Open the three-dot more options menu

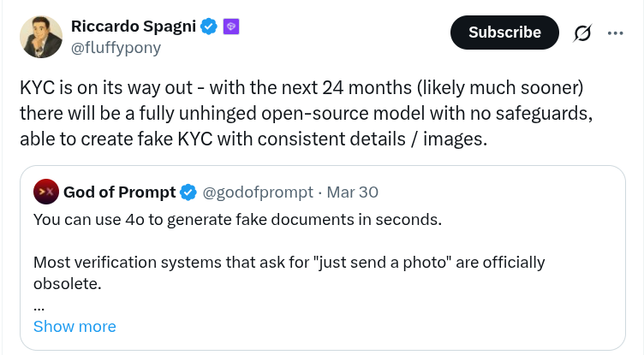click(x=615, y=33)
